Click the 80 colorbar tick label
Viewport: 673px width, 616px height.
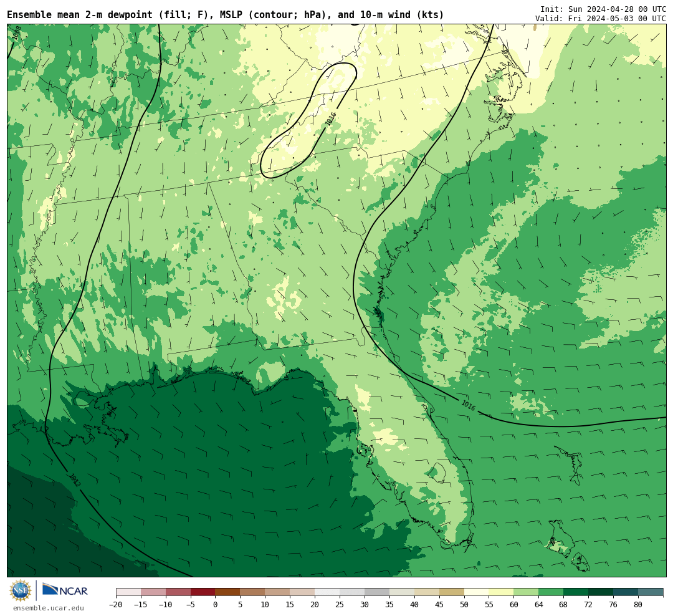(x=639, y=604)
